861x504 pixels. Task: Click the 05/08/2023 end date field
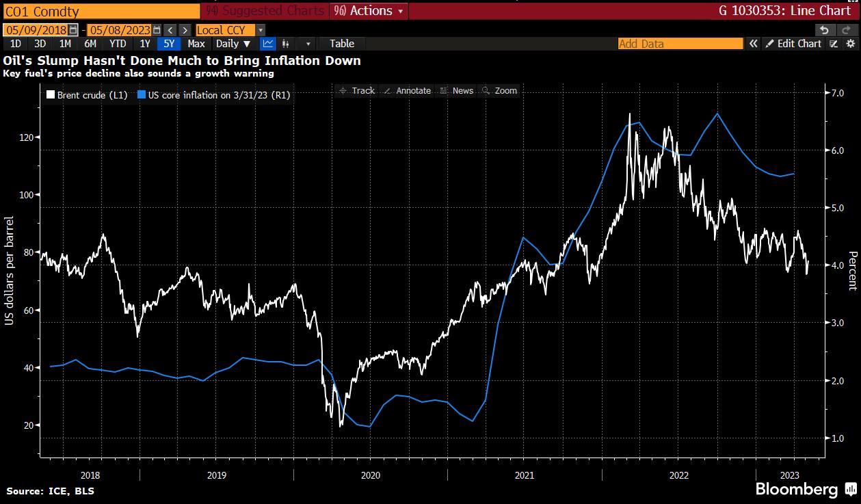(x=120, y=30)
